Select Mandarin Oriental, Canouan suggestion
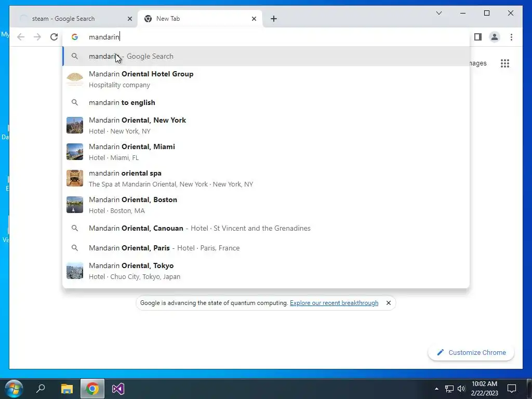 (x=266, y=228)
